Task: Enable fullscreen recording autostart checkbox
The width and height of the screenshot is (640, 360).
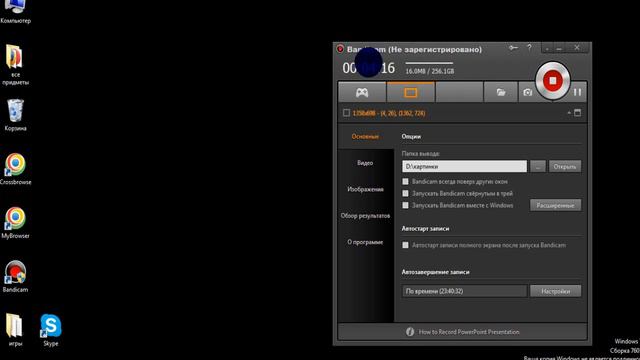Action: point(405,245)
